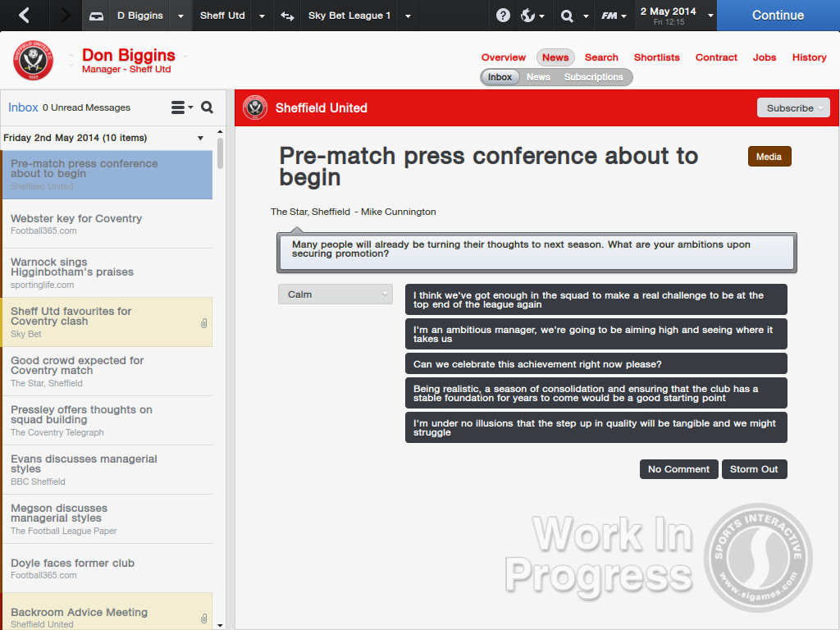Open the inbox filter list icon
Image resolution: width=840 pixels, height=630 pixels.
pos(180,107)
